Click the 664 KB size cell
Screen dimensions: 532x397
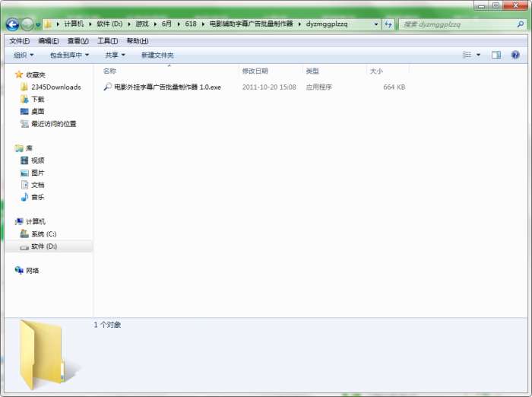[x=394, y=87]
